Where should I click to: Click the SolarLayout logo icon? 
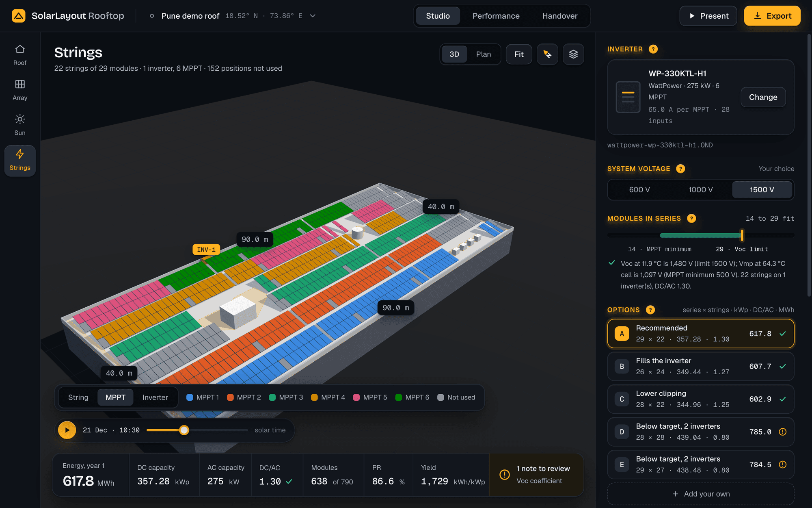coord(19,16)
